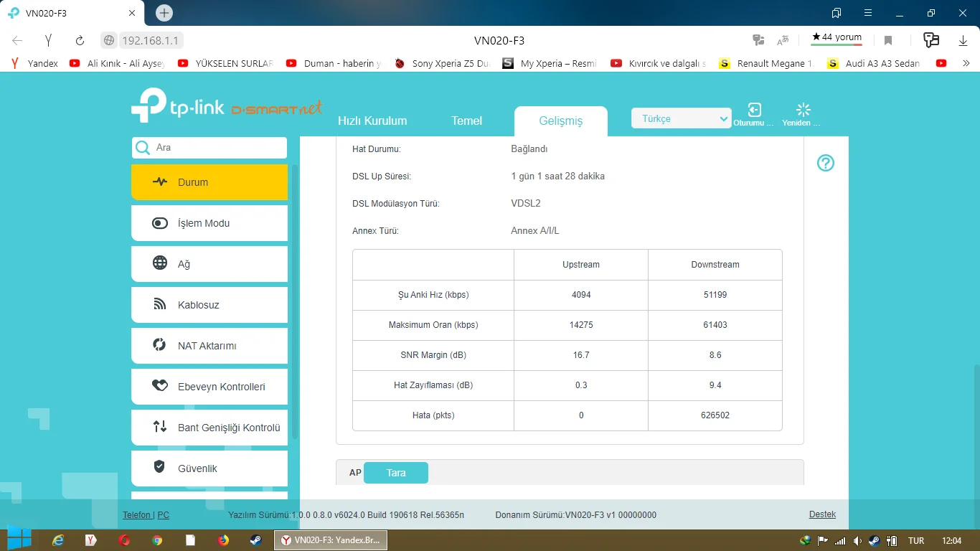Image resolution: width=980 pixels, height=551 pixels.
Task: Open the Ebeveyn Kontrolleri menu item
Action: click(x=209, y=387)
